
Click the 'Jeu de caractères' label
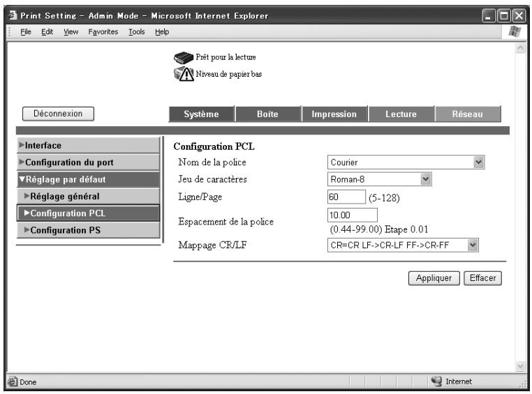[213, 179]
